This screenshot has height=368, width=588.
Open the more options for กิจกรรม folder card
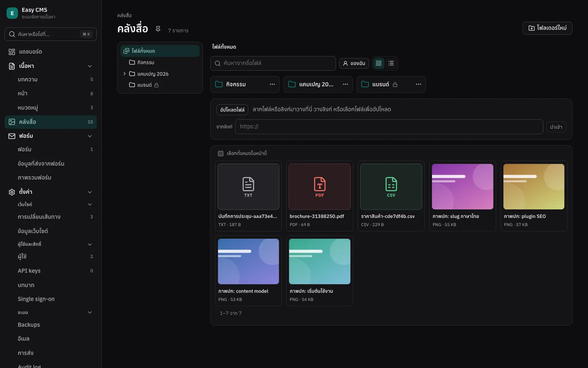(x=272, y=84)
